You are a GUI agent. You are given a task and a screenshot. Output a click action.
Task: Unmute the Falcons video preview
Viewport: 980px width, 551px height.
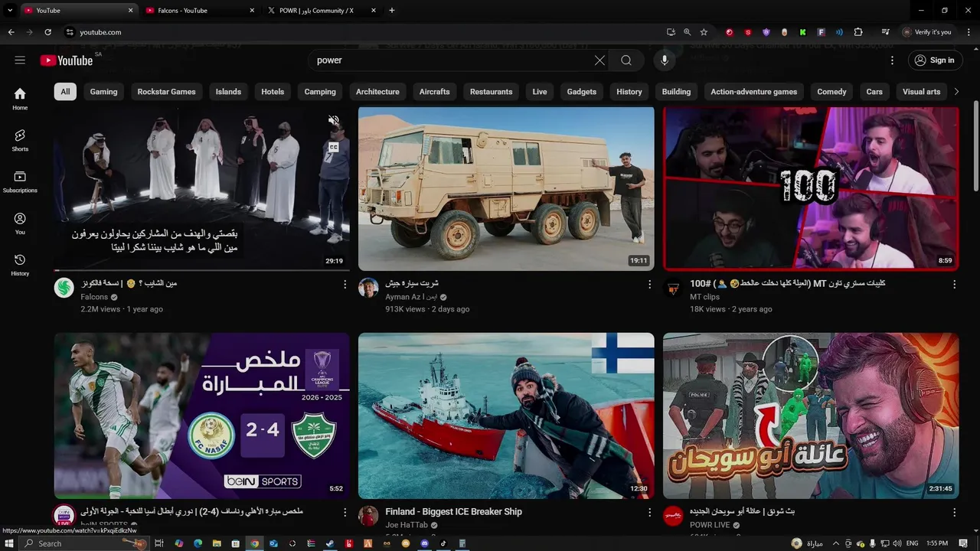tap(334, 121)
